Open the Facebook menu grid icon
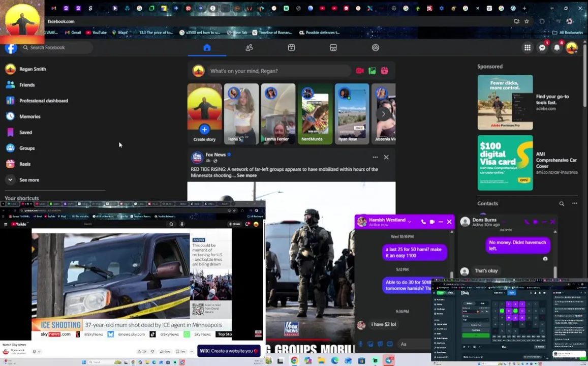 coord(527,48)
